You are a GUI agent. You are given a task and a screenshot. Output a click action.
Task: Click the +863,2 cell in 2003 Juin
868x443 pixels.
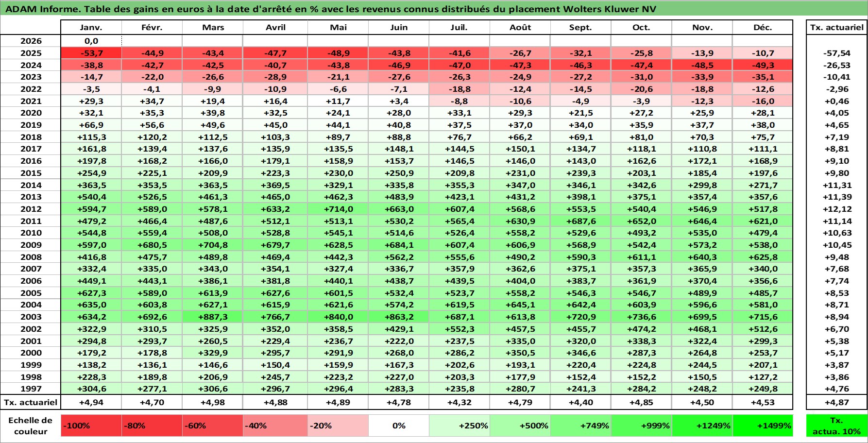tap(399, 317)
